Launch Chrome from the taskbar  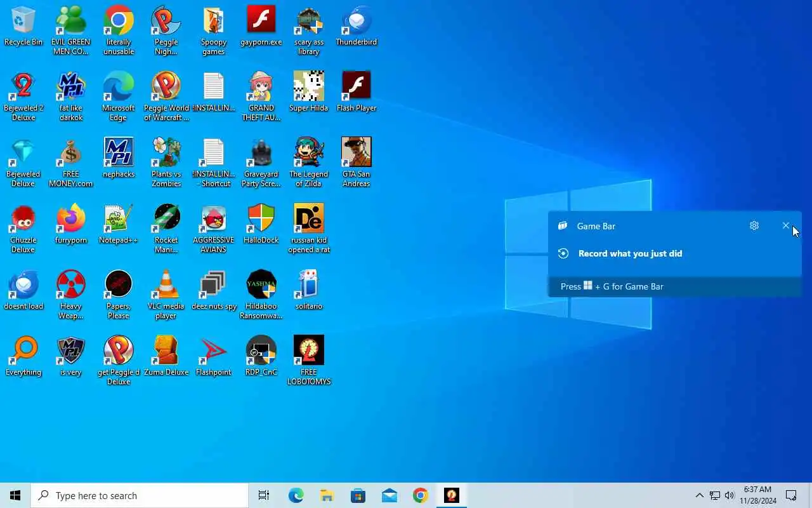pyautogui.click(x=420, y=495)
